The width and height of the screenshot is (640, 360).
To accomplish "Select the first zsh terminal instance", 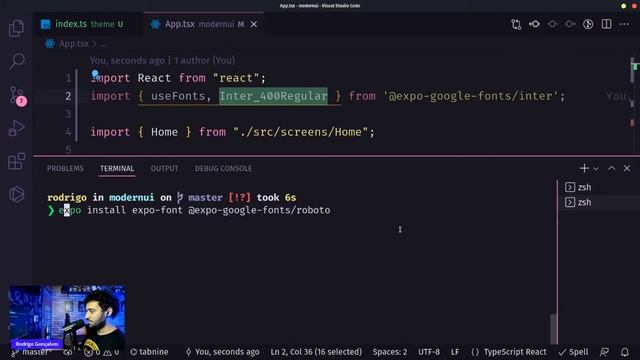I will (x=598, y=187).
